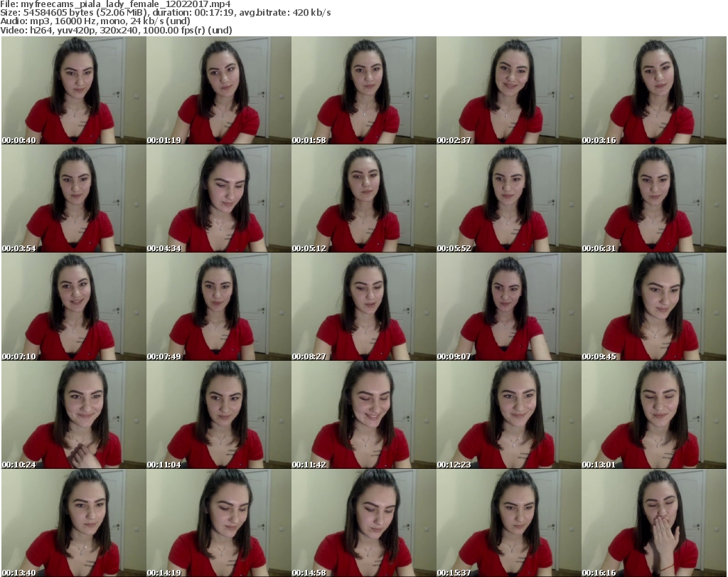Select the frame stamped 00:03:16

click(654, 90)
